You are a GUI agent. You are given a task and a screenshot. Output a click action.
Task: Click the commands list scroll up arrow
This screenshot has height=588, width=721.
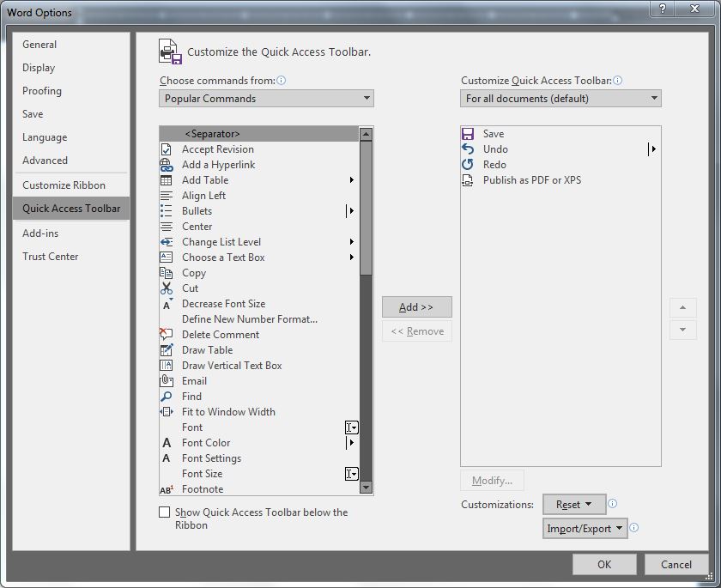(366, 135)
